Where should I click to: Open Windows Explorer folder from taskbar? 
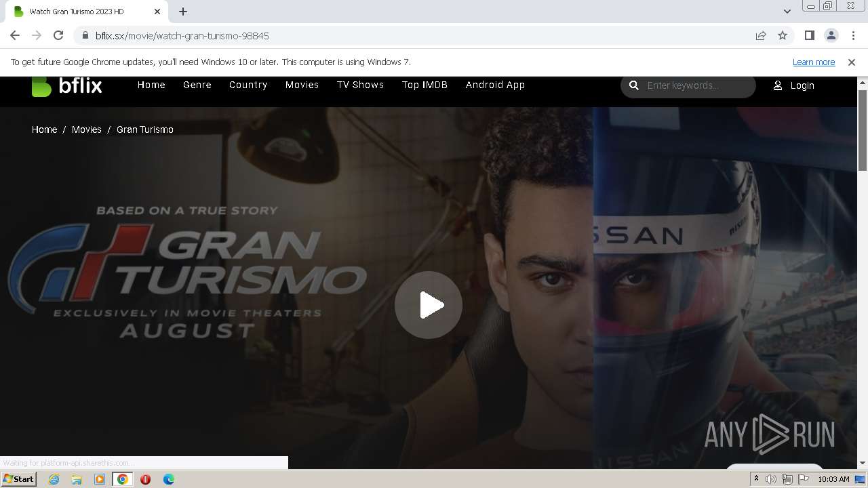click(77, 479)
